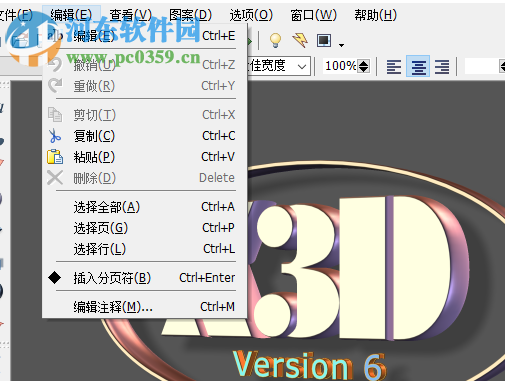Click the diamond icon beside 插入分页符

tap(55, 278)
